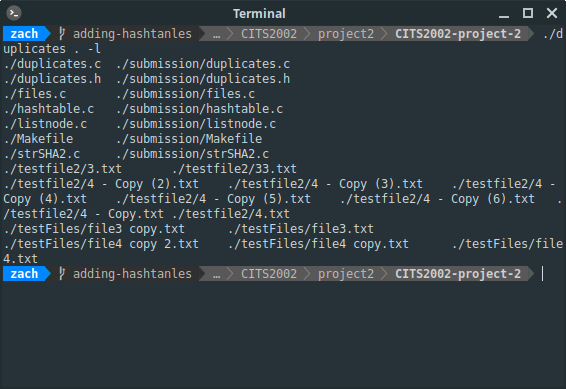
Task: Click ./testFiles/file3.txt in the output
Action: click(x=301, y=229)
